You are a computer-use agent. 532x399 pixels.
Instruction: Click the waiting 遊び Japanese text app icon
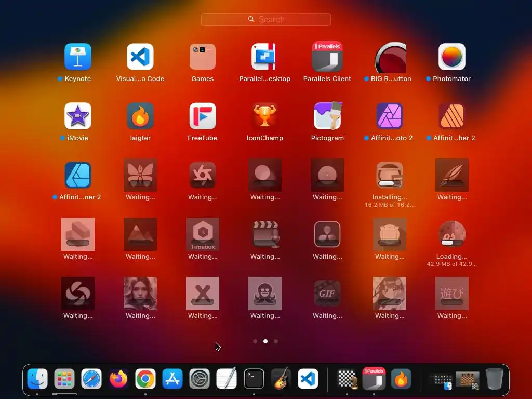(x=451, y=294)
